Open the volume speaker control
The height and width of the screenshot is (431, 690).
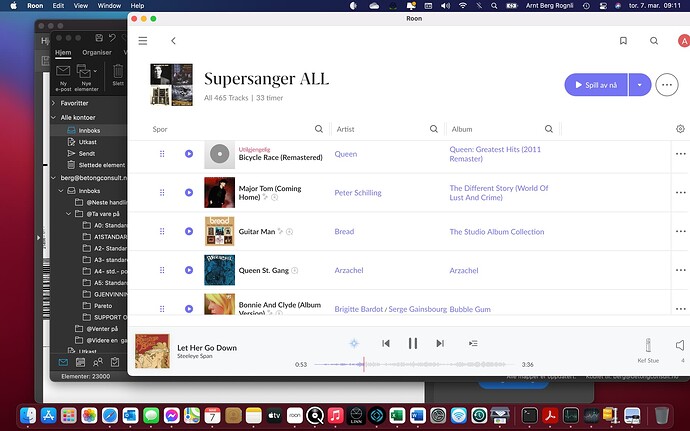(x=680, y=345)
